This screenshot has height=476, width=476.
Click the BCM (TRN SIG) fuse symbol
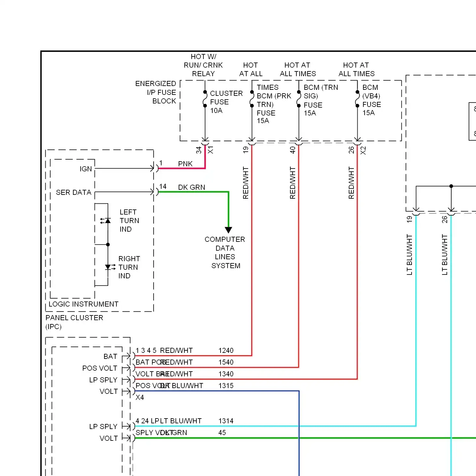(299, 99)
